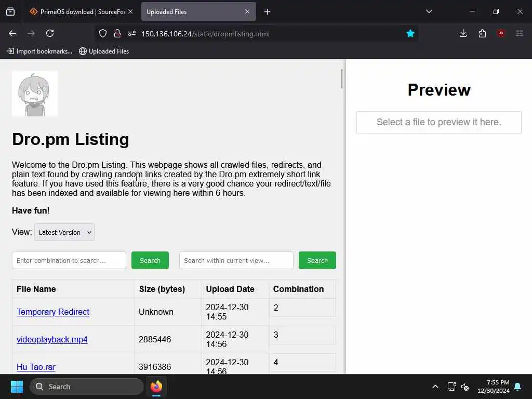
Task: Open the clock and date flyout
Action: pos(494,387)
